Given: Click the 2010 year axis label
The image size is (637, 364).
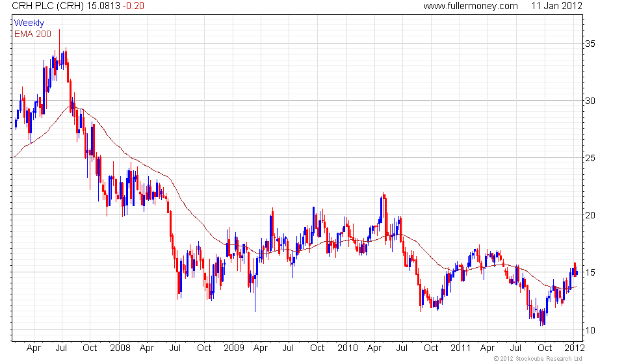Looking at the screenshot, I should 347,348.
